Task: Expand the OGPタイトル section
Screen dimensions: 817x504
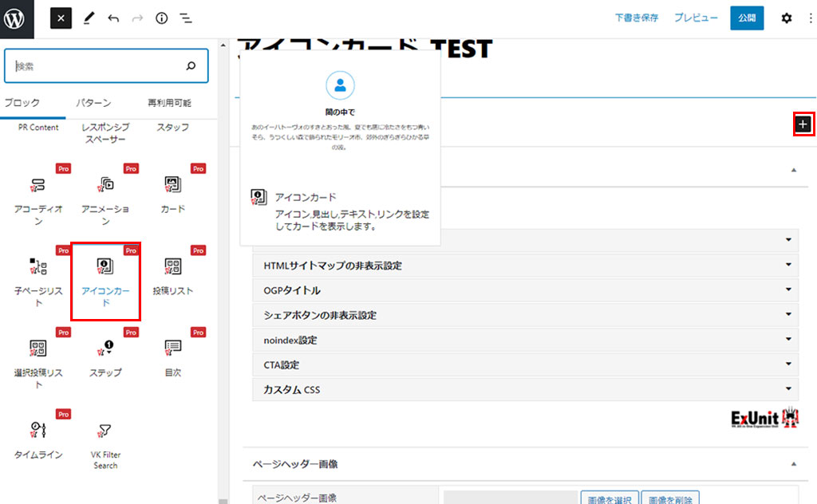Action: [x=524, y=290]
